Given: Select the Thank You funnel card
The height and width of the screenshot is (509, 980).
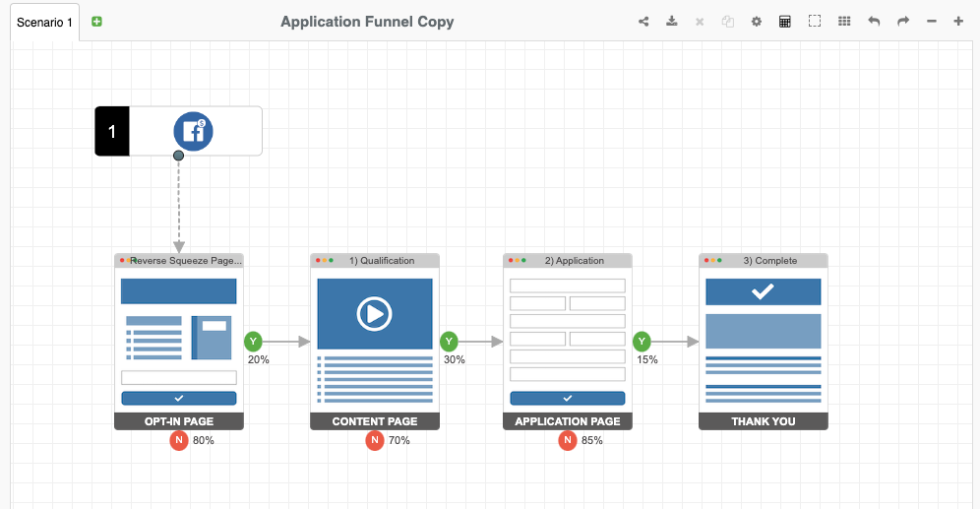Looking at the screenshot, I should click(x=764, y=342).
